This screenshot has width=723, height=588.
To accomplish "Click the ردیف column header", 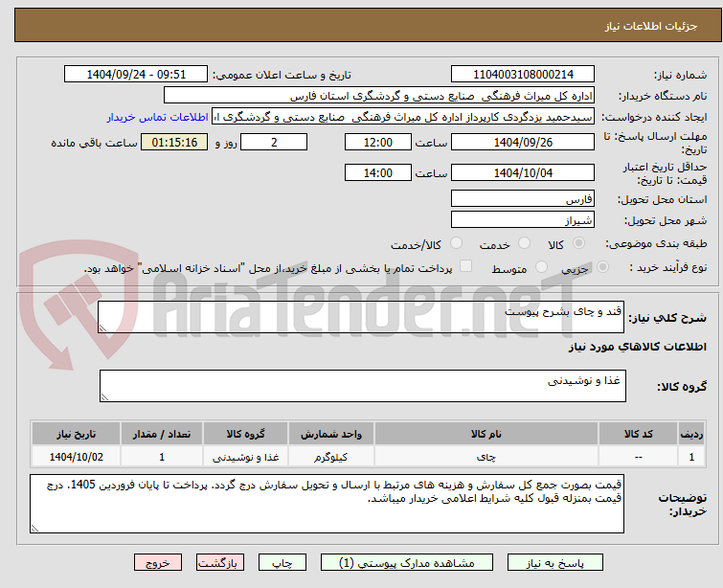I will click(691, 434).
